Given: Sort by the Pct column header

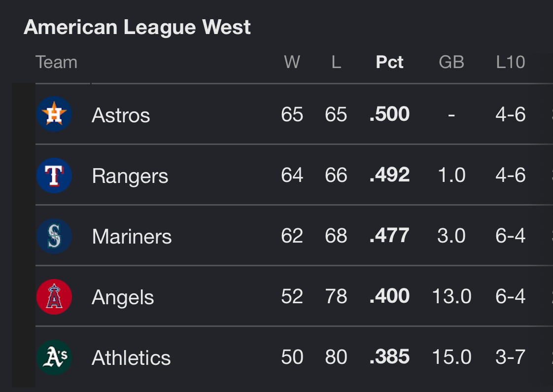Looking at the screenshot, I should click(x=389, y=62).
